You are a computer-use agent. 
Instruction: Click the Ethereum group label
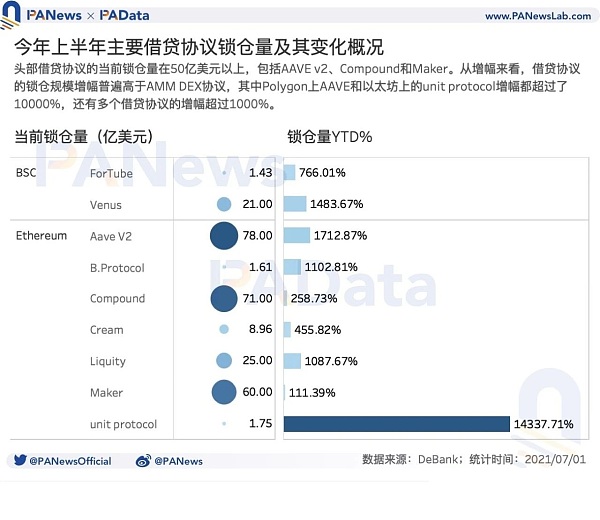coord(42,236)
